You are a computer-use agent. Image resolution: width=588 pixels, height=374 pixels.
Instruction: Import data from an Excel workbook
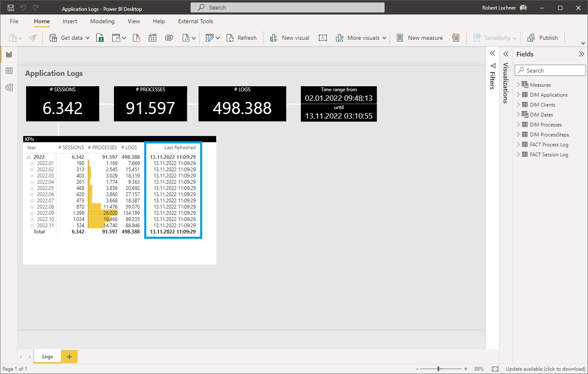point(100,38)
